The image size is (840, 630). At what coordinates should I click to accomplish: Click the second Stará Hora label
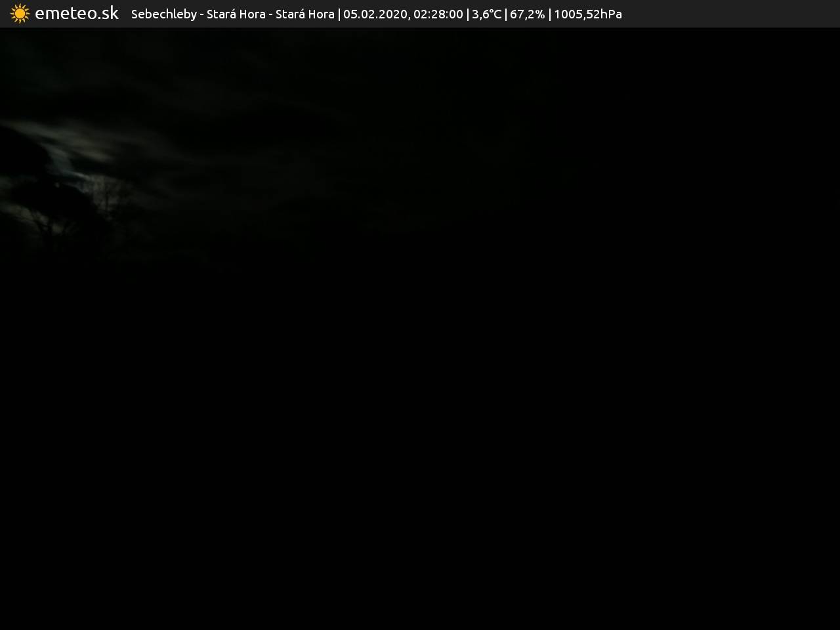coord(304,14)
